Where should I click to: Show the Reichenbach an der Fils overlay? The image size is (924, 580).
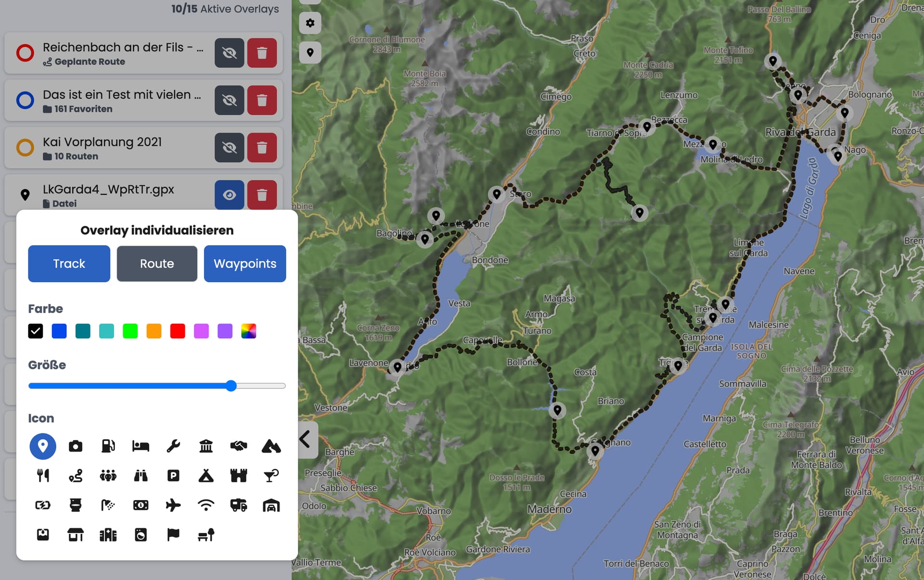[230, 53]
